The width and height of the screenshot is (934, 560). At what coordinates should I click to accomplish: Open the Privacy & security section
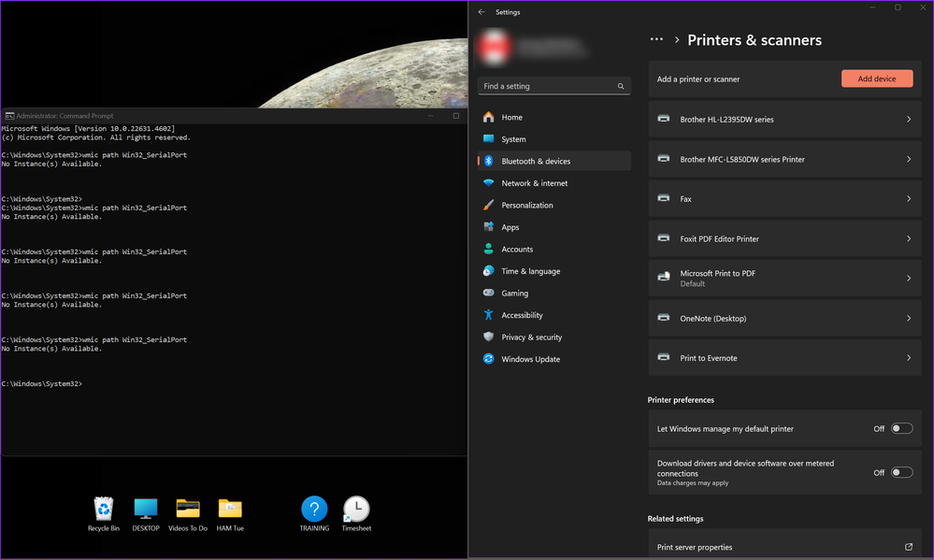point(487,337)
